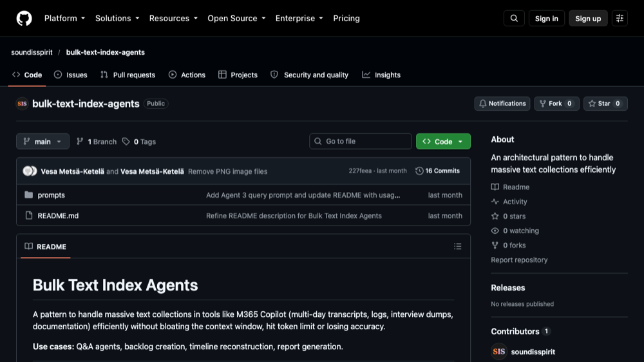The height and width of the screenshot is (362, 644).
Task: Click the Sign up button
Action: tap(588, 19)
